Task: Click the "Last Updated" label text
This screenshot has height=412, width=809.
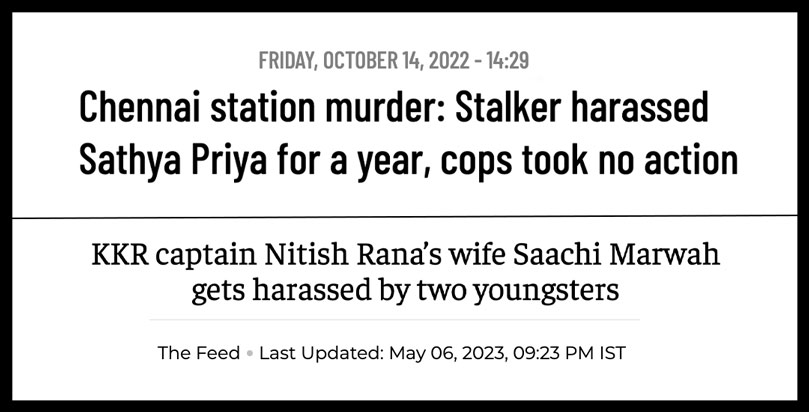Action: [310, 353]
